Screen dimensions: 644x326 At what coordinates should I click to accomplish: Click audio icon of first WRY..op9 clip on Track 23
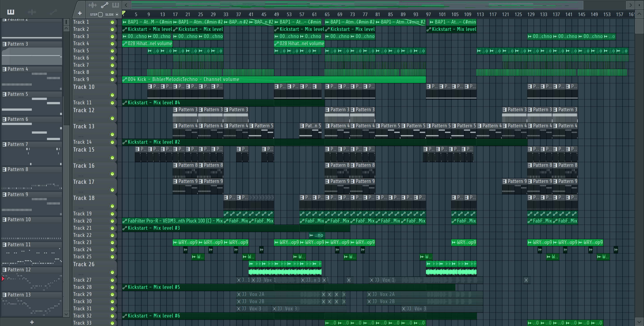pyautogui.click(x=175, y=243)
